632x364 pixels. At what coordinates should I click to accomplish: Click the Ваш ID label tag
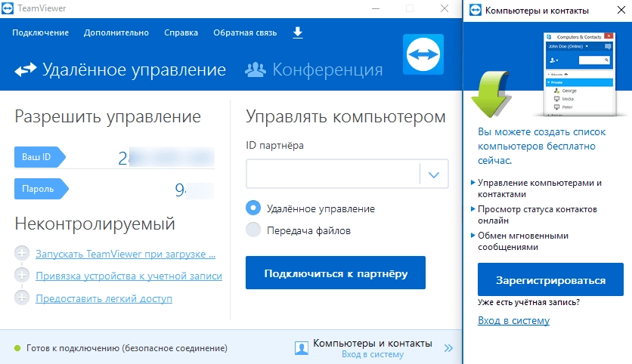pos(39,157)
